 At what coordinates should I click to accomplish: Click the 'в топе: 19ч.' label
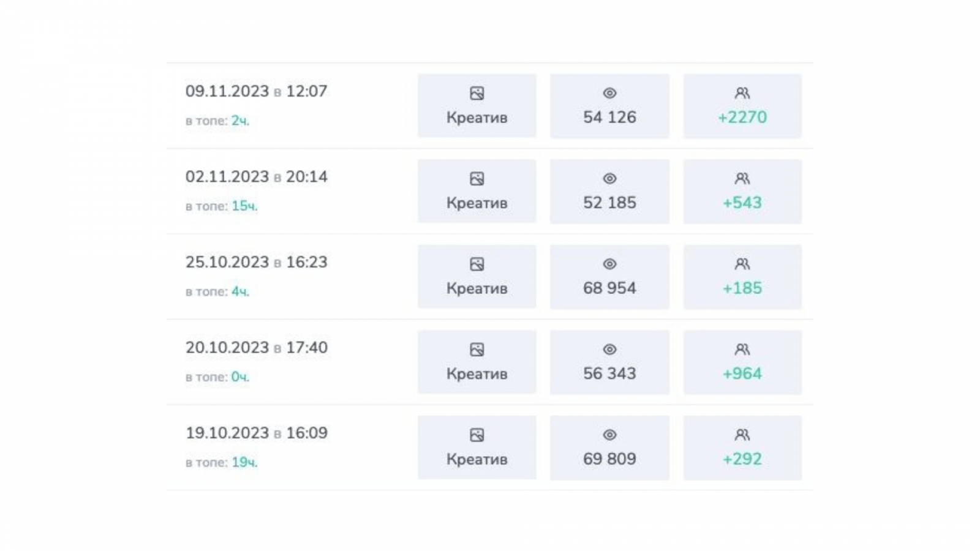(x=221, y=463)
